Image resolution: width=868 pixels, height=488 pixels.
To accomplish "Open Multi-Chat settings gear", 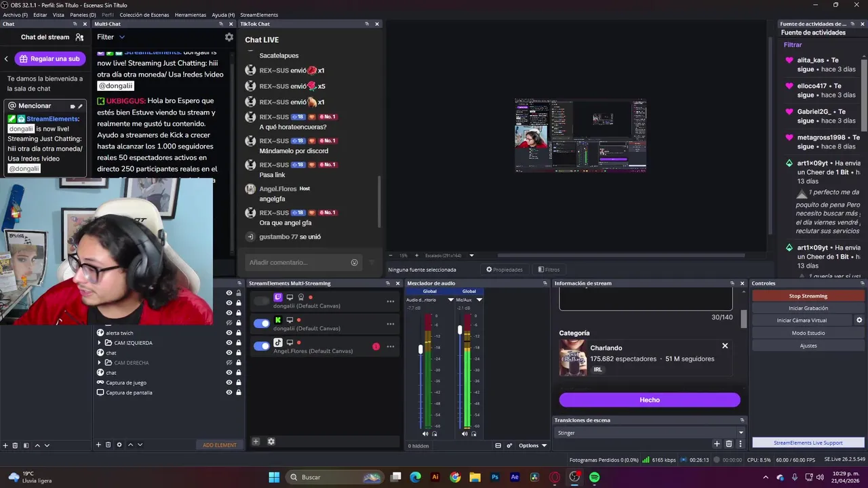I will coord(229,37).
